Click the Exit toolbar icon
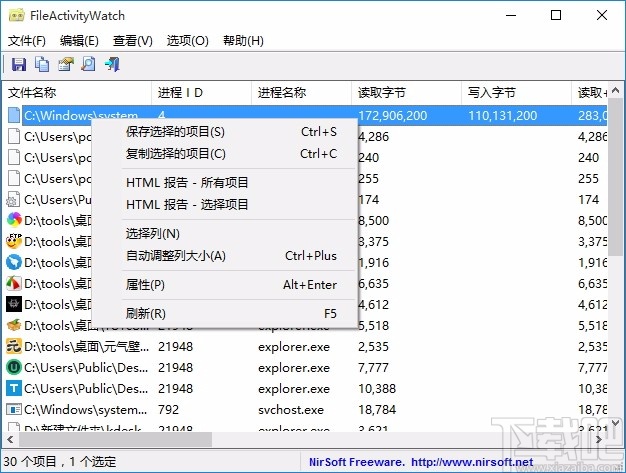 pyautogui.click(x=112, y=64)
